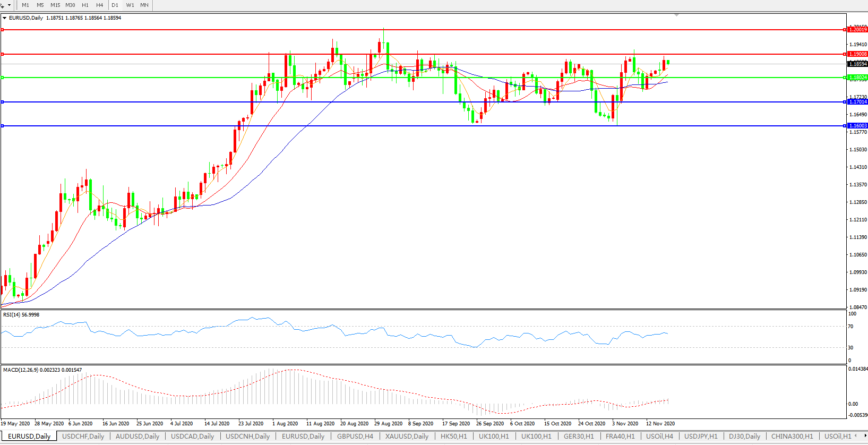Click the RSI(14) indicator label
The width and height of the screenshot is (868, 445).
coord(21,315)
